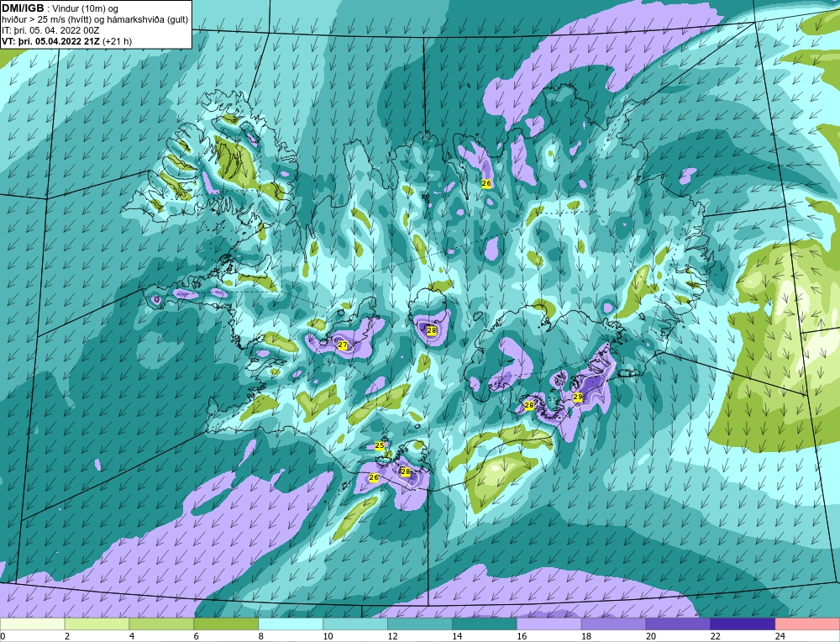Select the 20–22 violet legend swatch
The height and width of the screenshot is (642, 840).
click(x=678, y=624)
